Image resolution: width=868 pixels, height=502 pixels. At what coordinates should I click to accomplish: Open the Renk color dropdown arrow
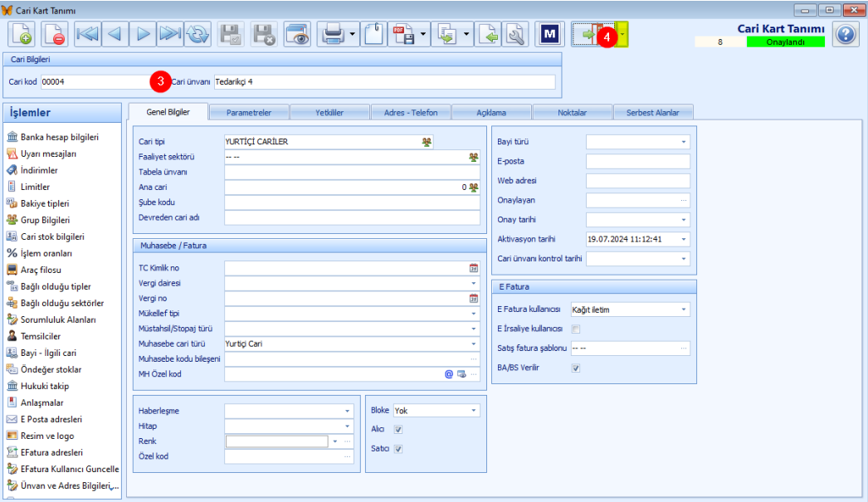[x=335, y=441]
